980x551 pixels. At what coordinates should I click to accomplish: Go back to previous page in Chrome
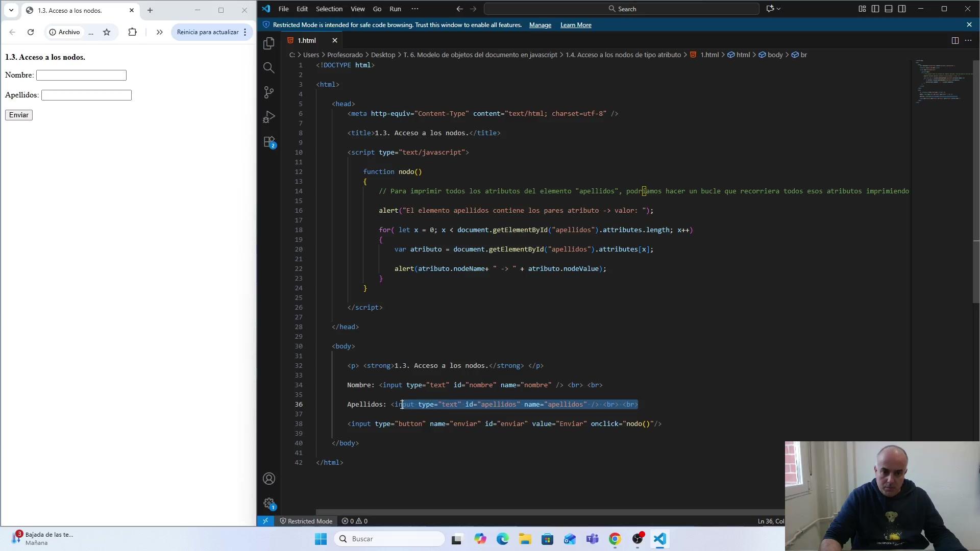12,32
